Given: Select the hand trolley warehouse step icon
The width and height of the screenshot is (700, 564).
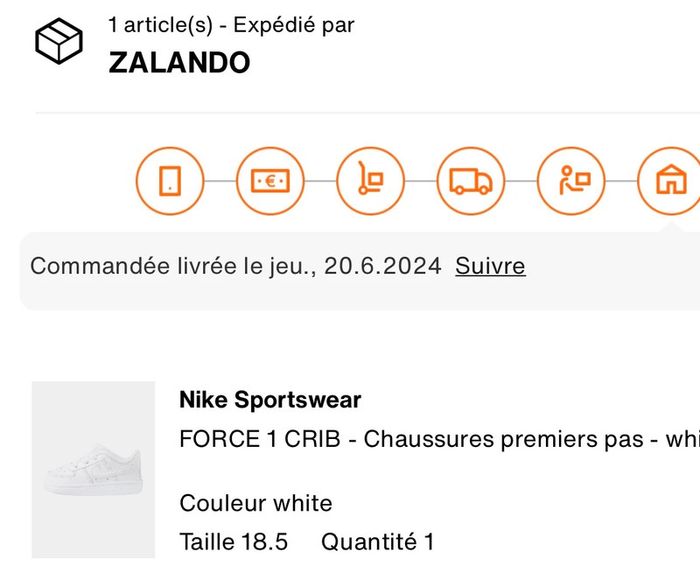Looking at the screenshot, I should coord(371,181).
